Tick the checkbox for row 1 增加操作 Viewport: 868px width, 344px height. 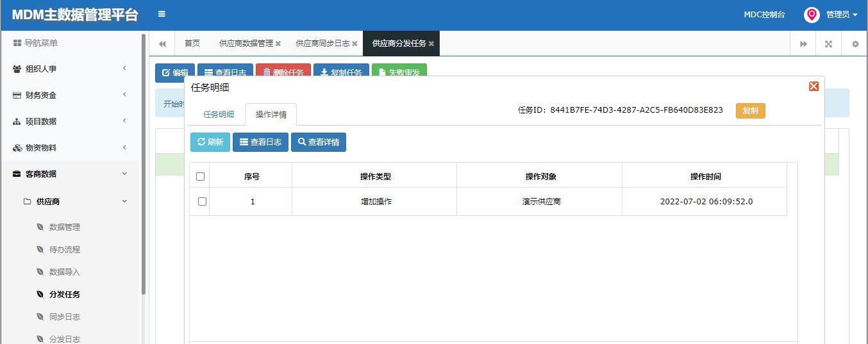tap(202, 201)
